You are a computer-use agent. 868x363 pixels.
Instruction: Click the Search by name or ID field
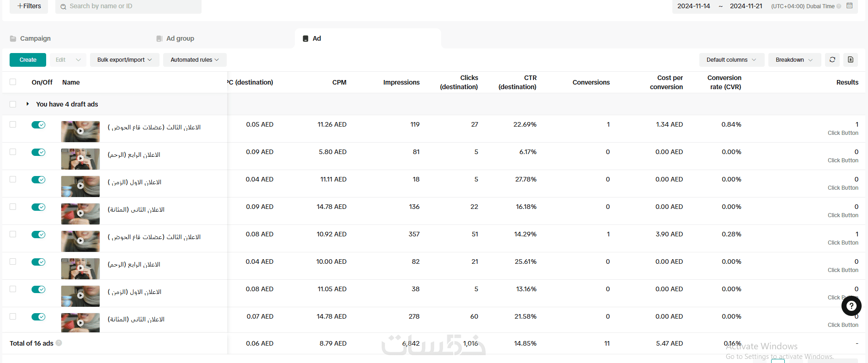(x=133, y=6)
